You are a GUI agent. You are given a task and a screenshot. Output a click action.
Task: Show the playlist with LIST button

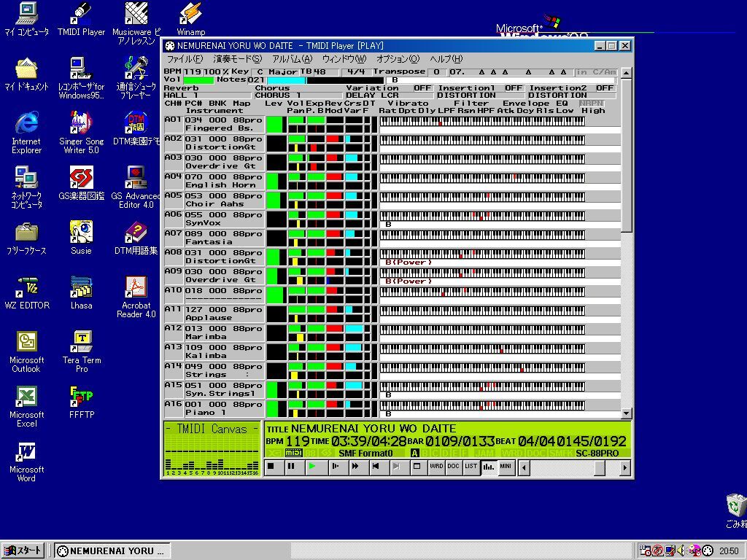[x=471, y=467]
